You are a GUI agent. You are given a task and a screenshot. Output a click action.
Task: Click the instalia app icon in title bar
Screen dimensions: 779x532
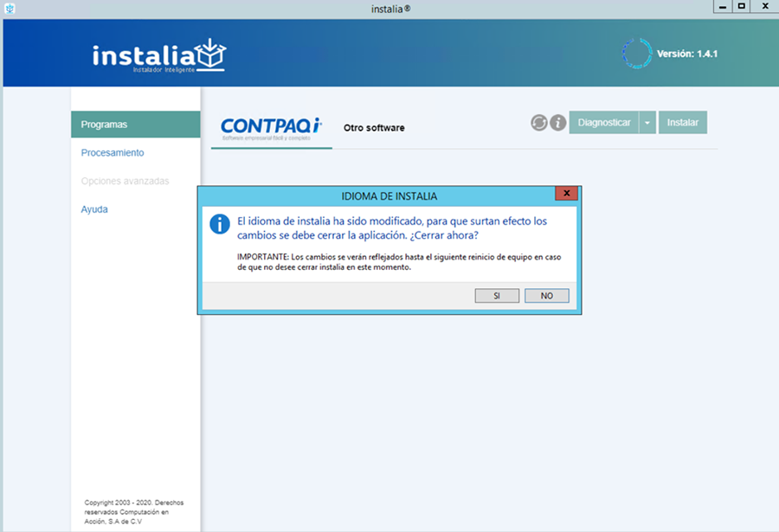coord(10,9)
